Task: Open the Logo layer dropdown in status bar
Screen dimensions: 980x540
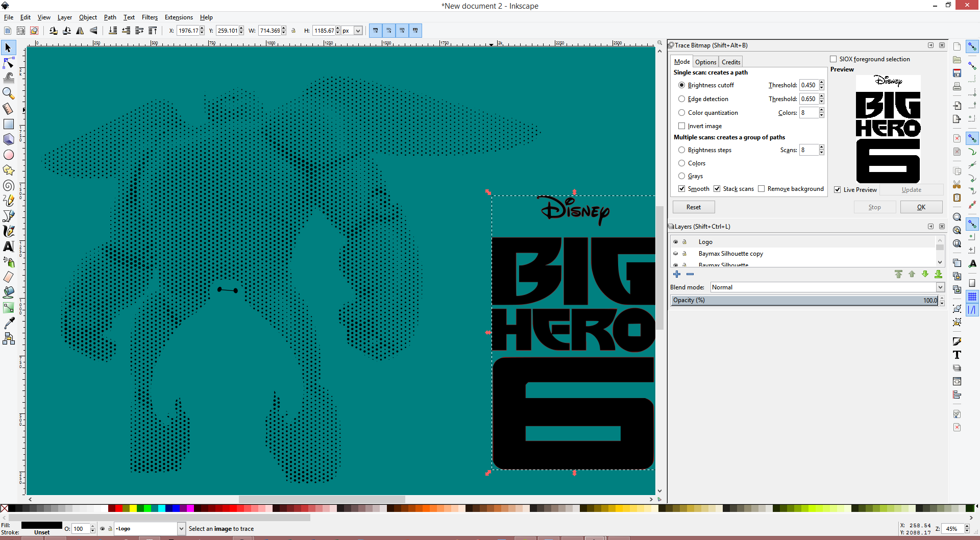Action: tap(181, 529)
